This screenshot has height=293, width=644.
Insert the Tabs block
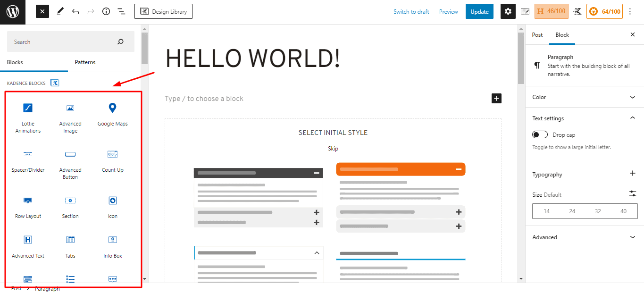70,247
